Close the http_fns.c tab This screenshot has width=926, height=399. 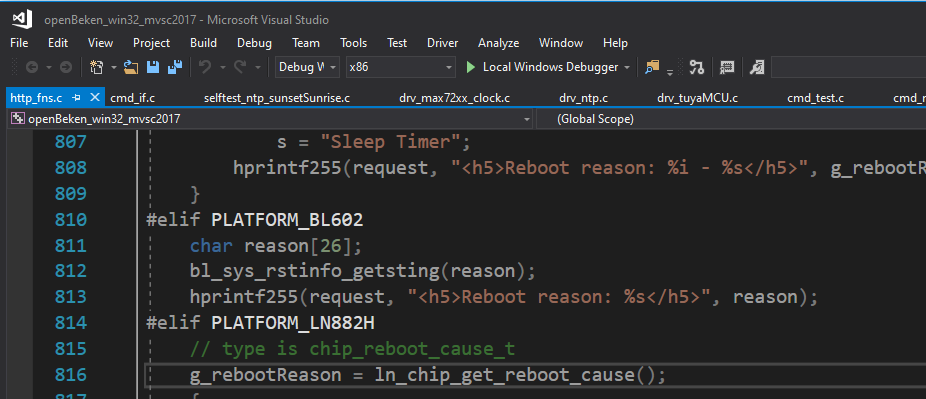[96, 97]
